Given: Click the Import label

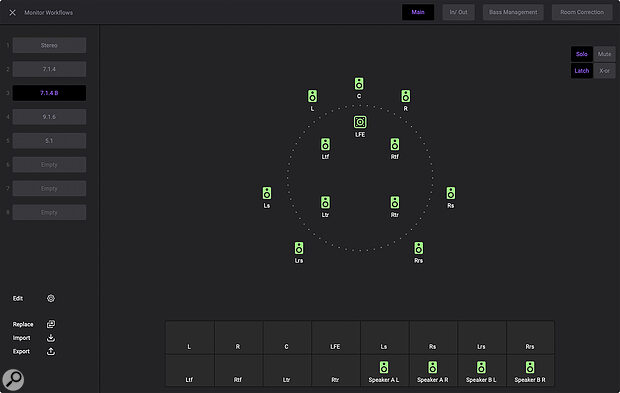Looking at the screenshot, I should coord(21,338).
